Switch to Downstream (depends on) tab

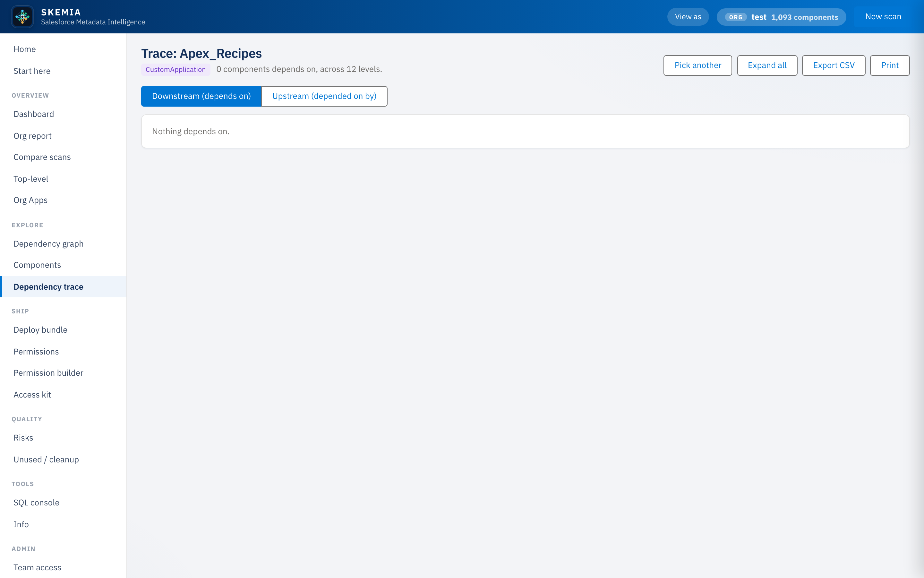(201, 96)
